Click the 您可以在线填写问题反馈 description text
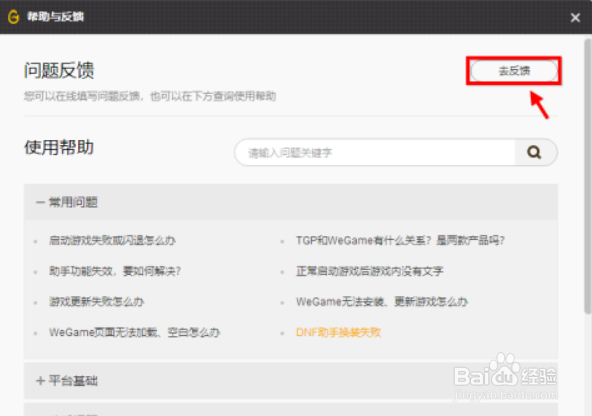The width and height of the screenshot is (592, 416). coord(150,96)
